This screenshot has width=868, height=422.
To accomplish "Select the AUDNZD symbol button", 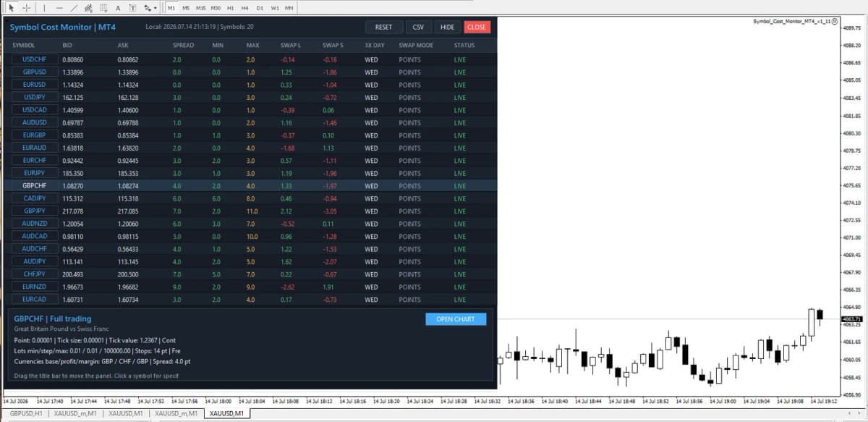I will click(34, 224).
